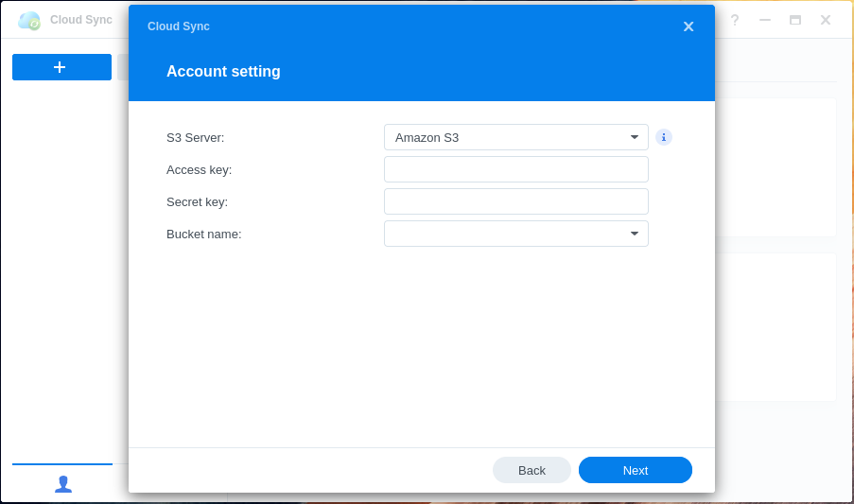The height and width of the screenshot is (504, 854).
Task: Show info tooltip beside S3 Server
Action: [664, 137]
